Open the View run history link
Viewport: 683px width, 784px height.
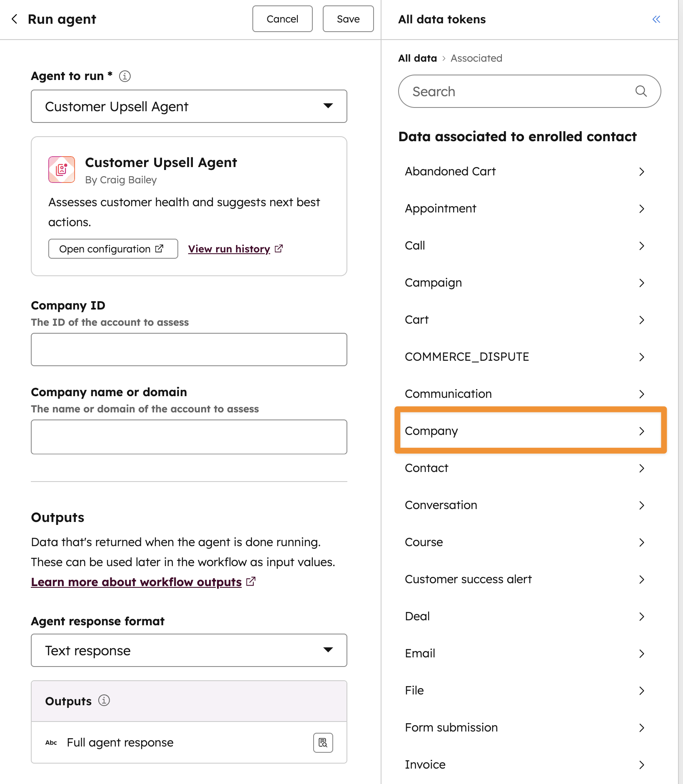click(x=229, y=248)
